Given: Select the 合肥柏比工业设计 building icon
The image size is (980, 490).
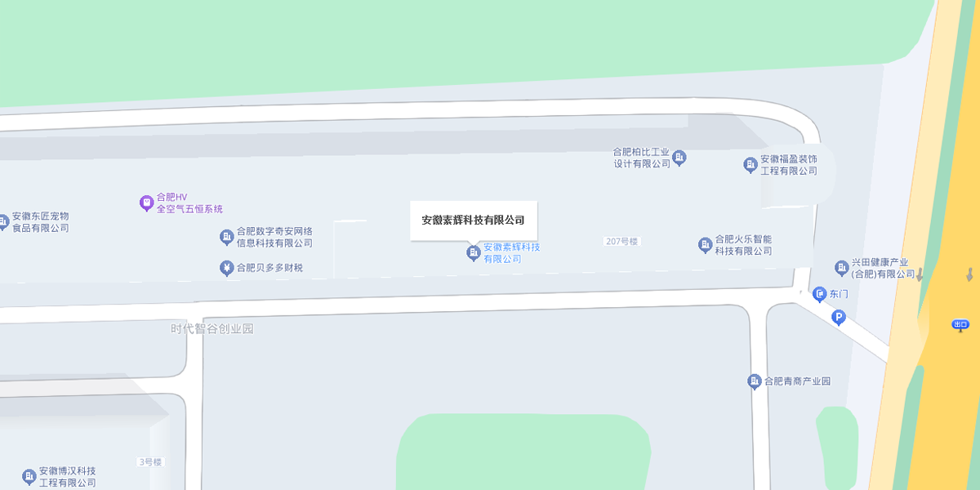Looking at the screenshot, I should pos(679,157).
